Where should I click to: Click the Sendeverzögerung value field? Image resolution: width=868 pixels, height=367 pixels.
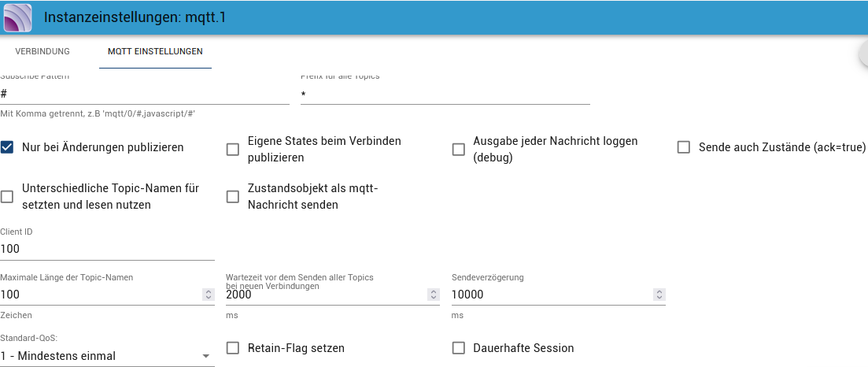pos(551,295)
